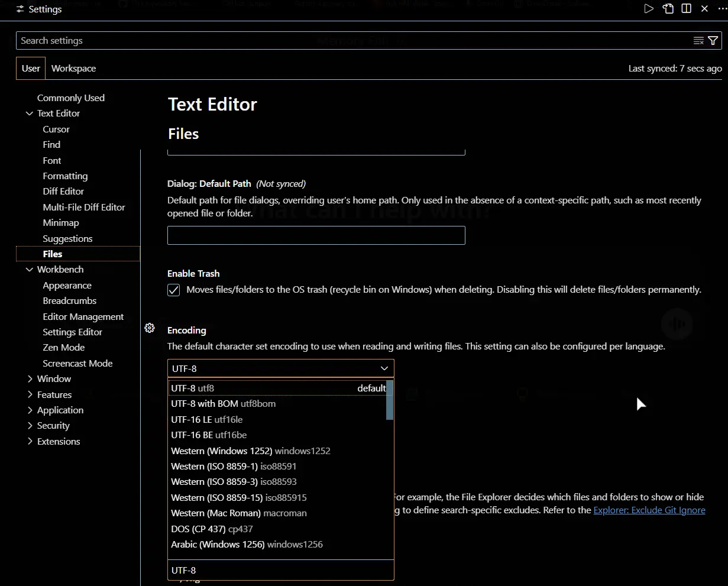This screenshot has height=586, width=728.
Task: Open Settings JSON file icon
Action: point(668,9)
